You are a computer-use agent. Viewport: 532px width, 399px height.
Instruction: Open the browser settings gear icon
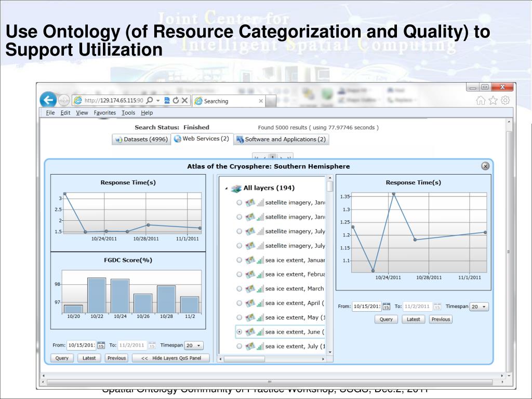click(x=504, y=101)
